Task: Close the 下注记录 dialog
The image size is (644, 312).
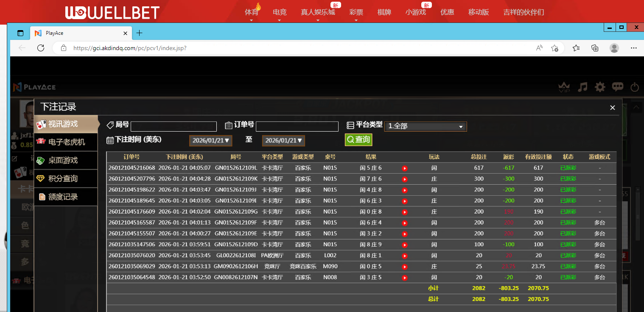Action: pos(612,108)
